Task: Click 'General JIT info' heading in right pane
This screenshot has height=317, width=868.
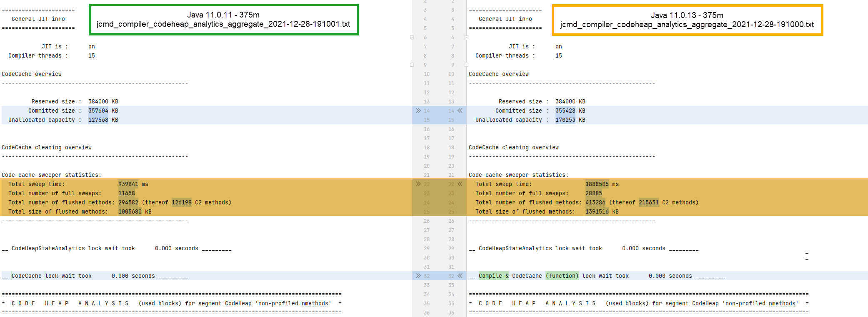Action: point(505,19)
